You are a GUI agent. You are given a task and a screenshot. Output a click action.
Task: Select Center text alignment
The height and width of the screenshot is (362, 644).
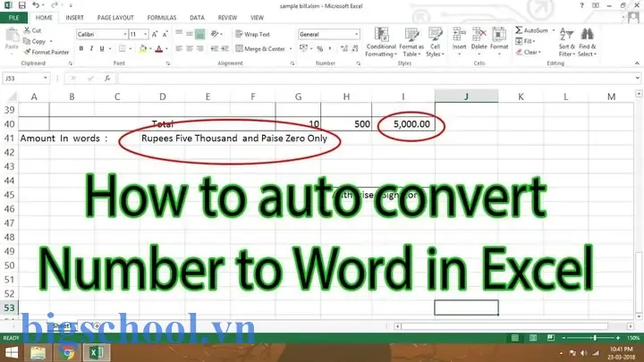point(190,48)
